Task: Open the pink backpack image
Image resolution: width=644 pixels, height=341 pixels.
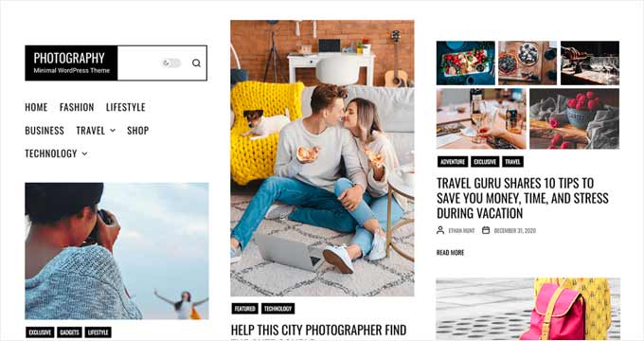Action: pos(528,309)
